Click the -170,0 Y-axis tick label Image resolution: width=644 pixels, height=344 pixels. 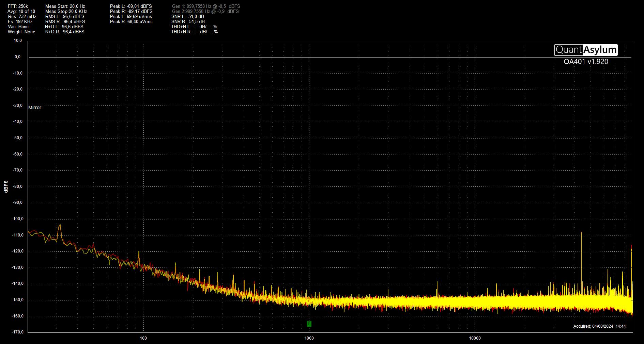coord(17,332)
